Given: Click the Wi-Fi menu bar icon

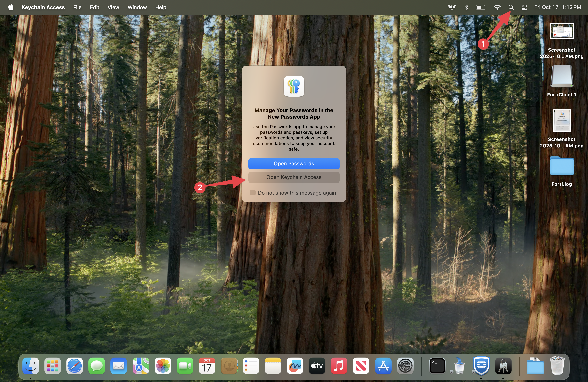Looking at the screenshot, I should pyautogui.click(x=497, y=7).
